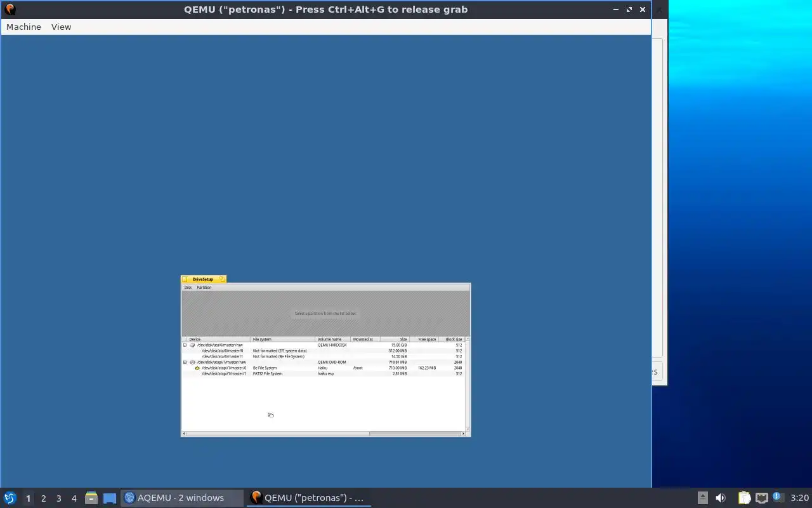Click the Size column header
812x508 pixels.
395,339
